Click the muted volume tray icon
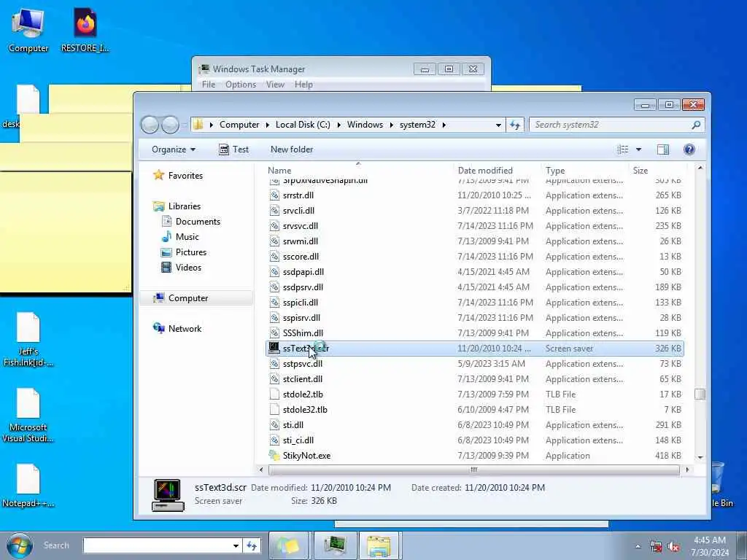Image resolution: width=747 pixels, height=560 pixels. pos(673,546)
